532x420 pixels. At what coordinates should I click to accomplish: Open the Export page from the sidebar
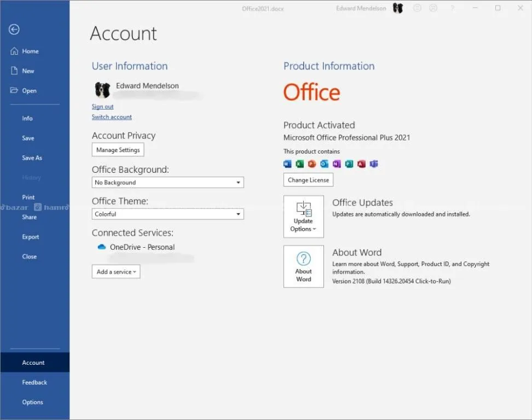click(31, 237)
